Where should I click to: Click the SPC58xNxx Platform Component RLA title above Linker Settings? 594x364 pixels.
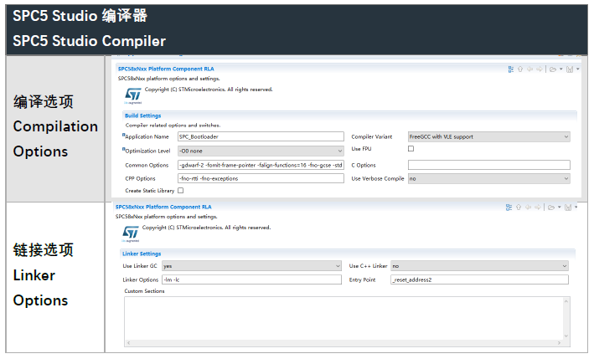point(163,207)
